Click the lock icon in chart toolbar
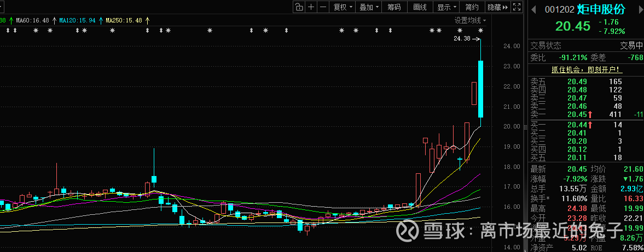The width and height of the screenshot is (644, 252). (299, 7)
